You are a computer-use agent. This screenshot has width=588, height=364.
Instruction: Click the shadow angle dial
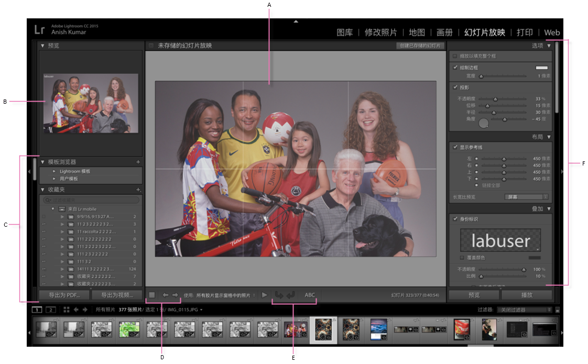tap(484, 123)
